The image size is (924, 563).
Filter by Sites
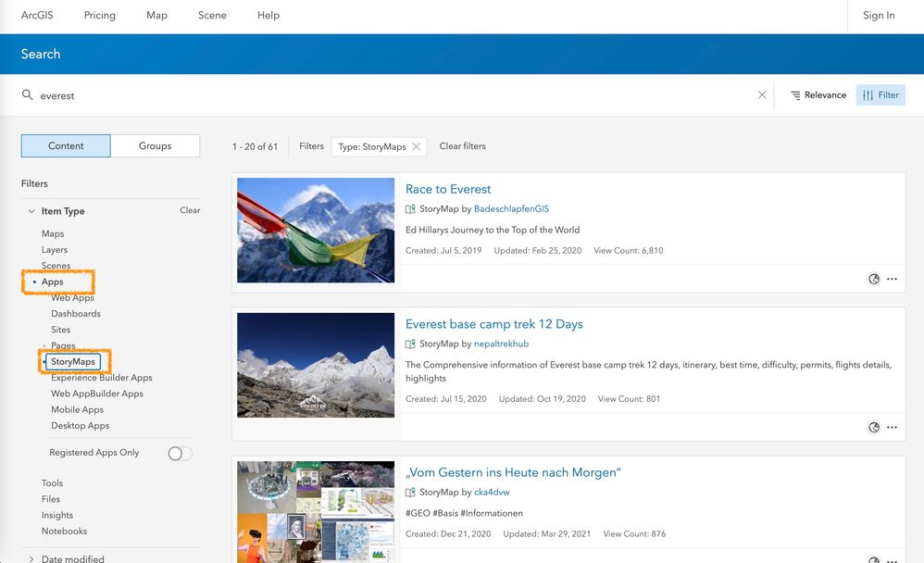(61, 330)
